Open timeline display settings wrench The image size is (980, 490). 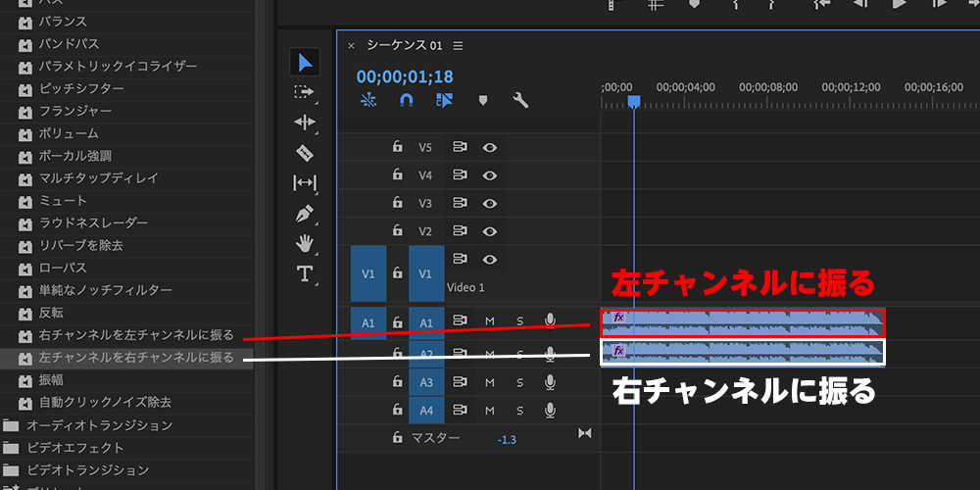[520, 100]
